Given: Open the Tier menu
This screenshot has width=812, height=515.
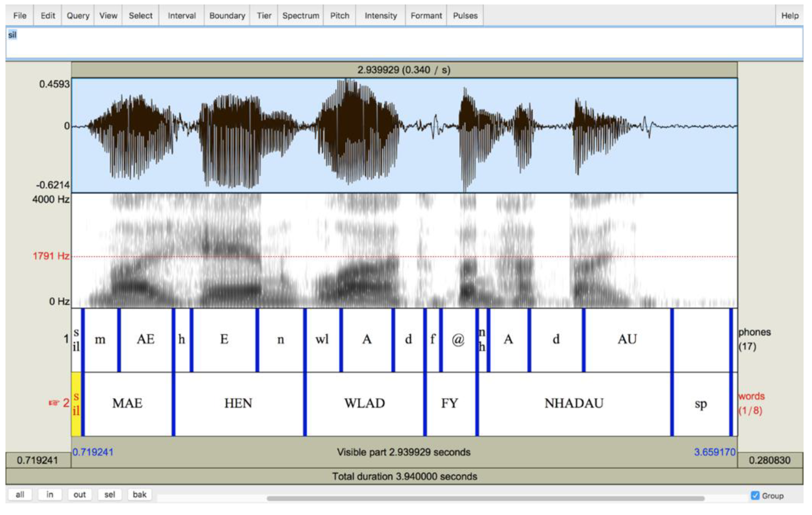Looking at the screenshot, I should pyautogui.click(x=264, y=15).
